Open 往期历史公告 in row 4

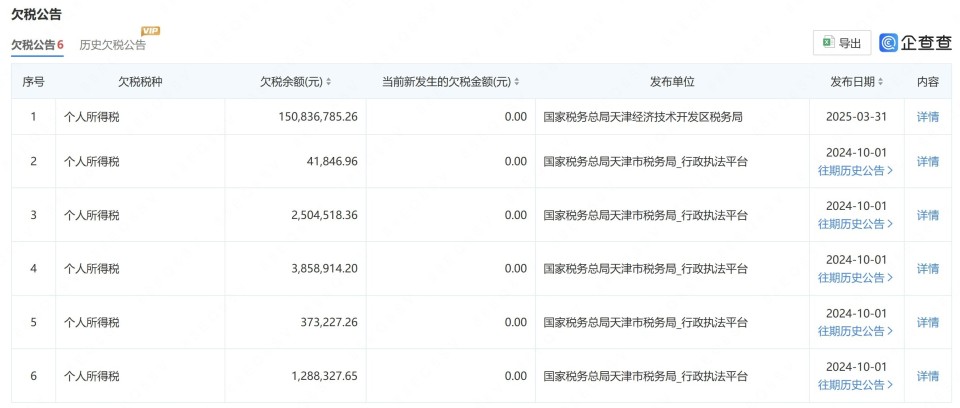point(855,278)
